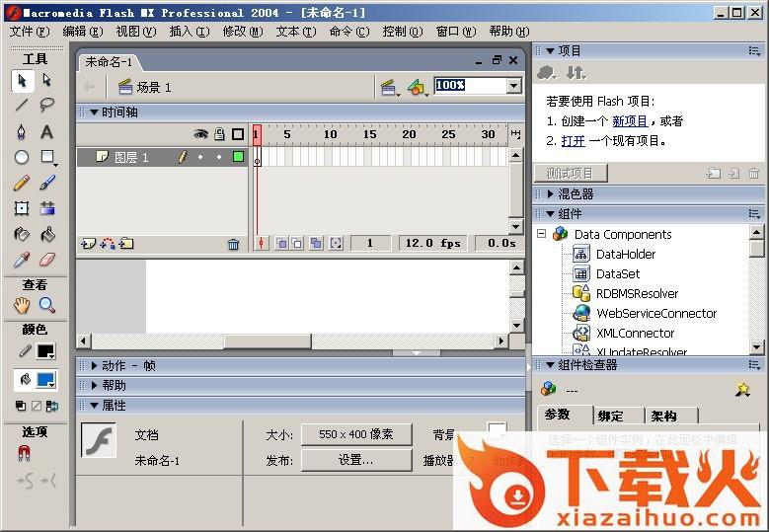This screenshot has width=769, height=532.
Task: Open the zoom percentage dropdown arrow
Action: pos(513,85)
